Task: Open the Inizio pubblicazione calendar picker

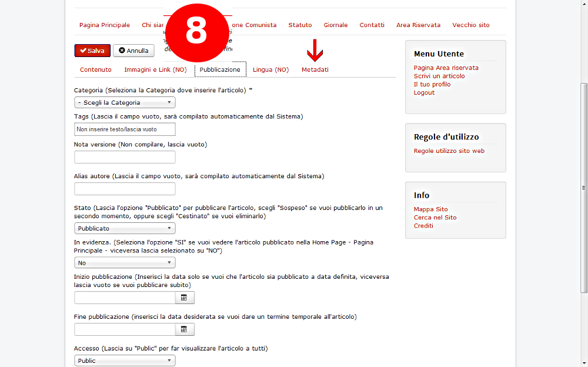Action: 185,298
